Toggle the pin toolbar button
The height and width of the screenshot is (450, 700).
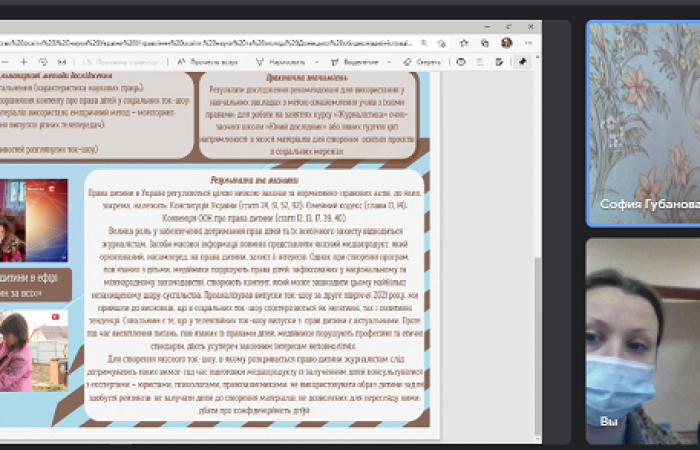[x=522, y=61]
